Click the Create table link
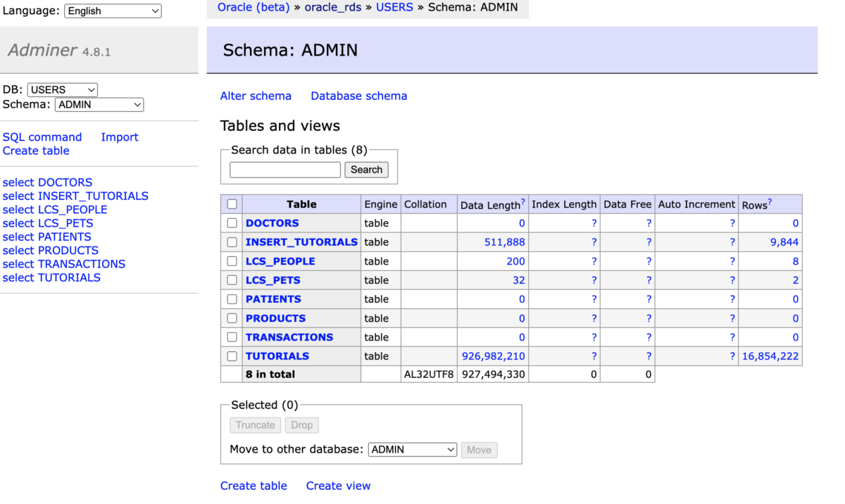 click(36, 151)
